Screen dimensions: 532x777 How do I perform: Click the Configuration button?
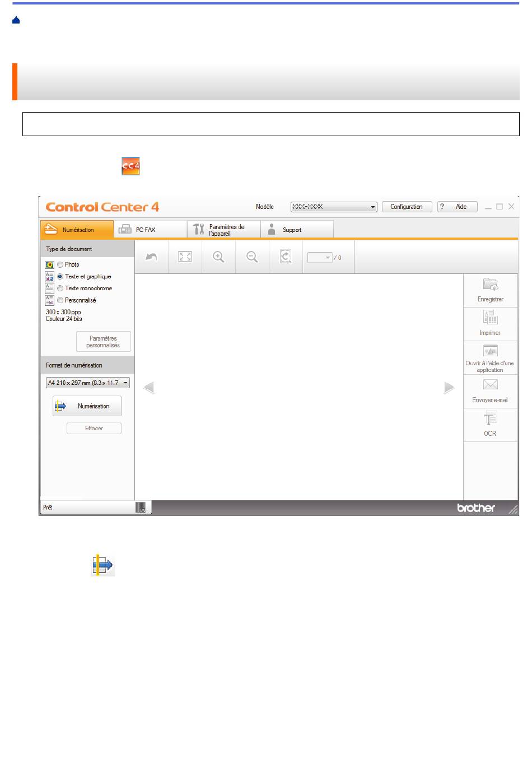tap(407, 207)
